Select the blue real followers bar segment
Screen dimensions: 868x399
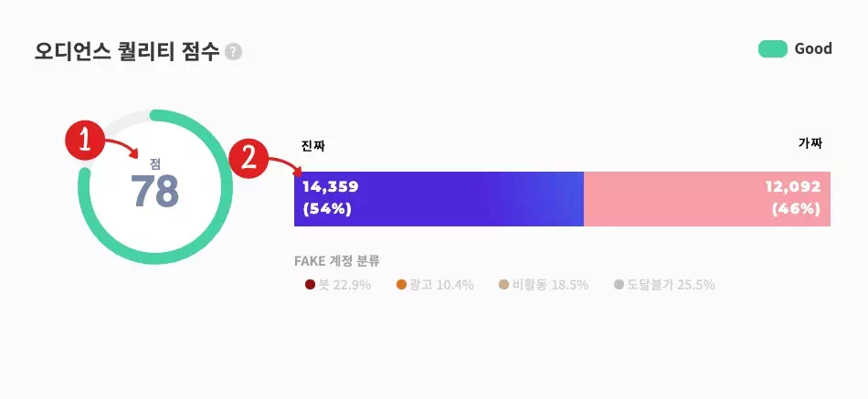pyautogui.click(x=439, y=199)
